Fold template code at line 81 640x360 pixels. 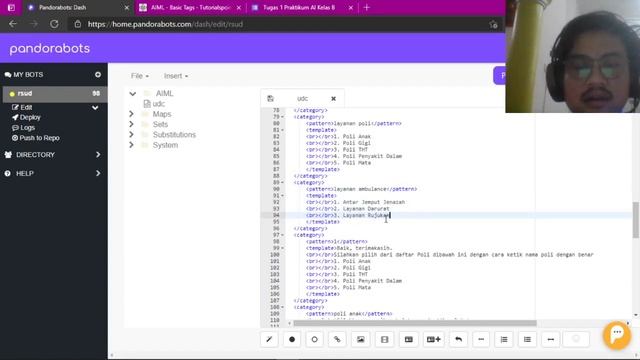282,130
